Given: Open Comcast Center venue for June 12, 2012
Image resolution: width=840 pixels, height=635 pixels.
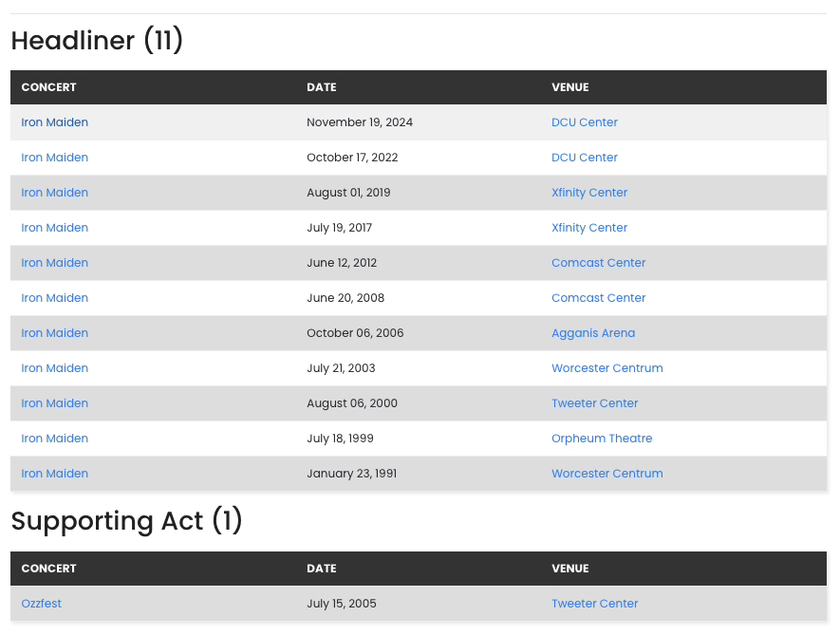Looking at the screenshot, I should point(598,263).
